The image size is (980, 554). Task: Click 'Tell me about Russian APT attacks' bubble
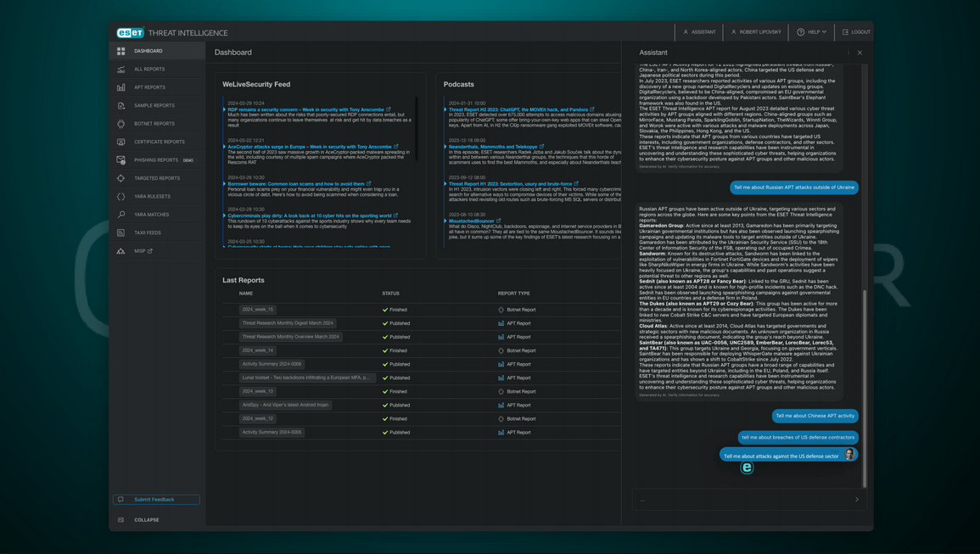(x=793, y=187)
